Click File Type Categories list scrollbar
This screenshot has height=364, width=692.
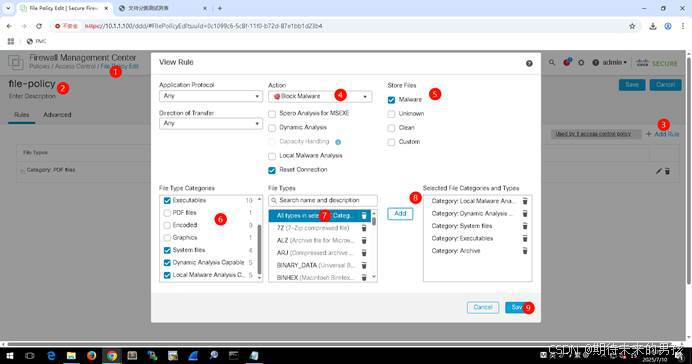(260, 250)
